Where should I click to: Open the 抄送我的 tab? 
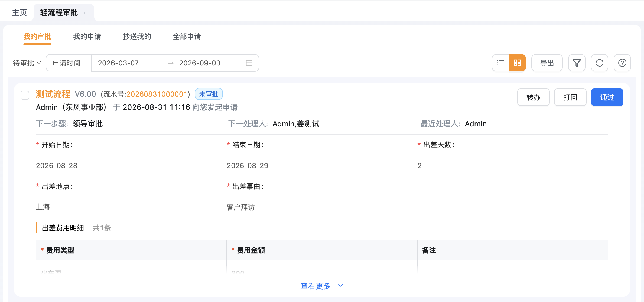pos(137,37)
